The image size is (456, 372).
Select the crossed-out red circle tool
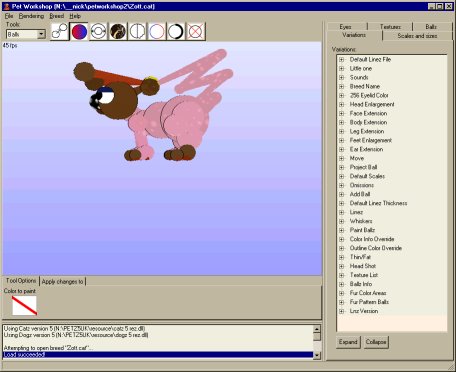196,32
